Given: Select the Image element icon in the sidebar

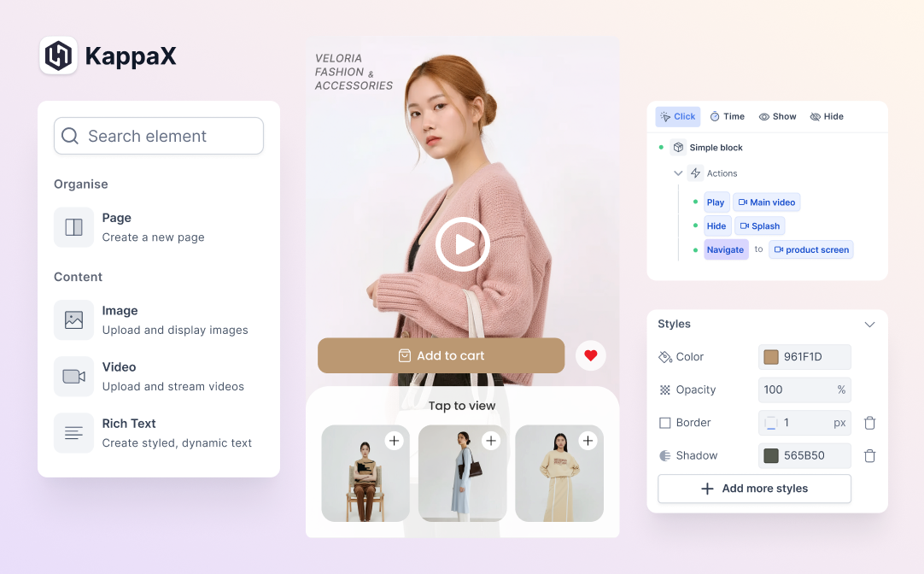Looking at the screenshot, I should (x=73, y=320).
